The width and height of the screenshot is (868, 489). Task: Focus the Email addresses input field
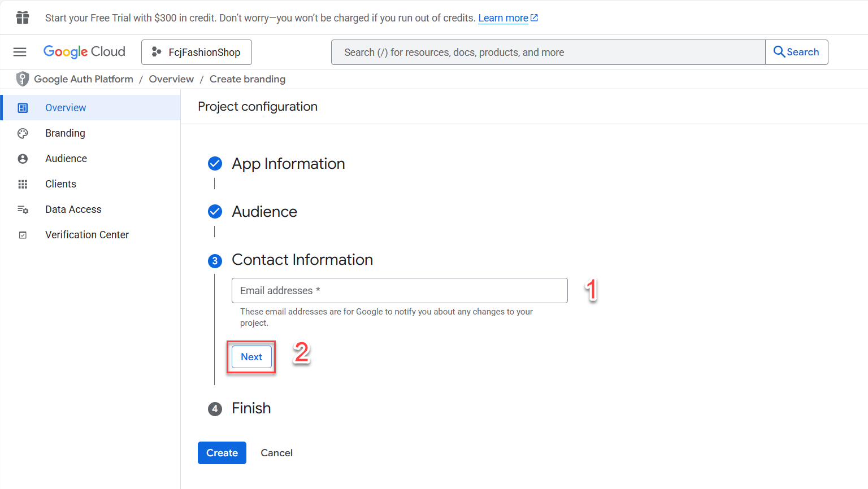[400, 290]
